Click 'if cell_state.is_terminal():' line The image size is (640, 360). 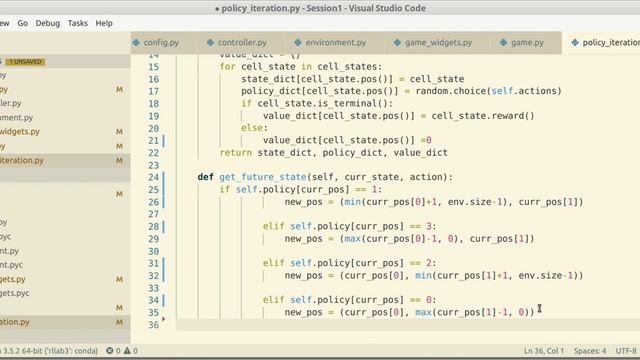click(x=317, y=103)
